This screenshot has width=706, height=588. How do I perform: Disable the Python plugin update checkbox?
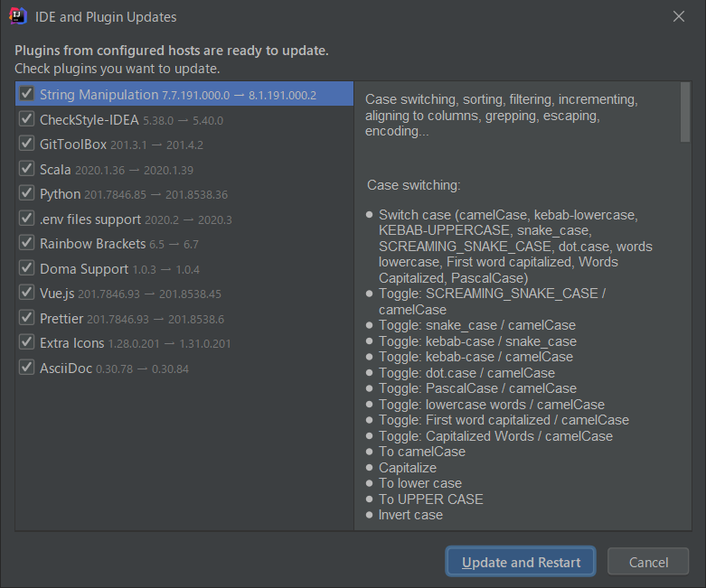[x=26, y=193]
